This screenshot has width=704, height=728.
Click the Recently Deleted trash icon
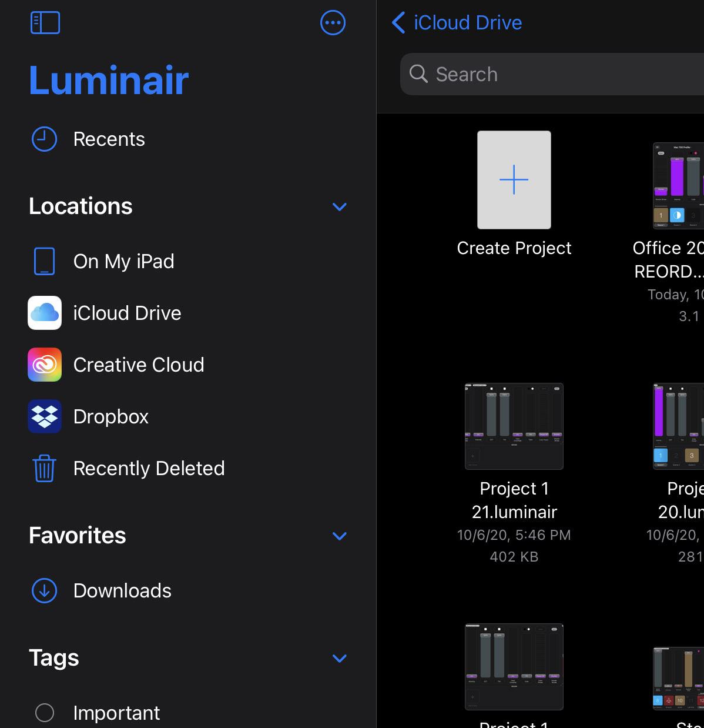click(x=44, y=468)
